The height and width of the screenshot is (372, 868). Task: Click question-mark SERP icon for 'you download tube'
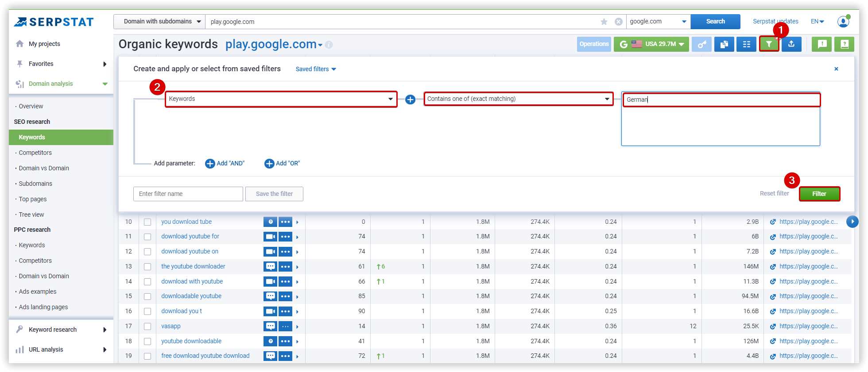click(x=270, y=222)
